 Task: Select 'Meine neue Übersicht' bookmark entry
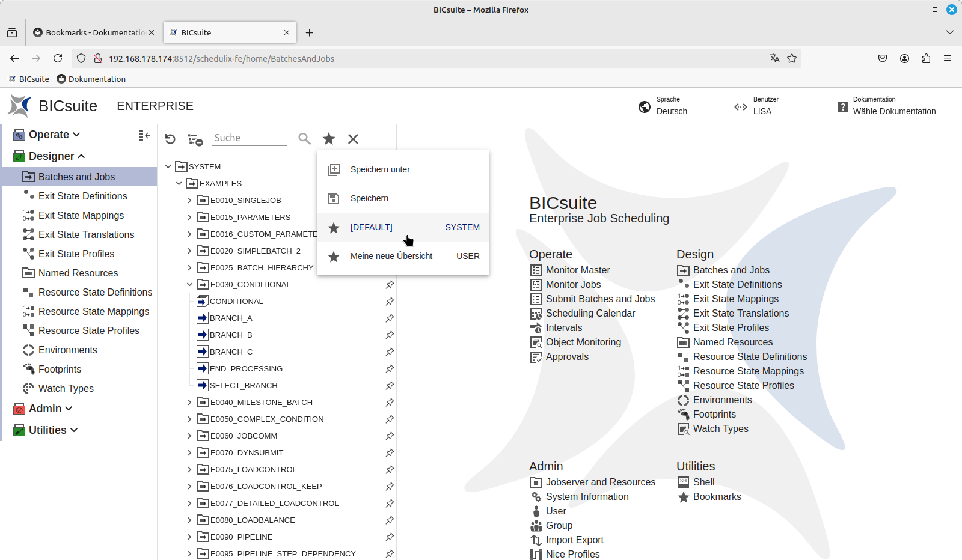pos(391,256)
